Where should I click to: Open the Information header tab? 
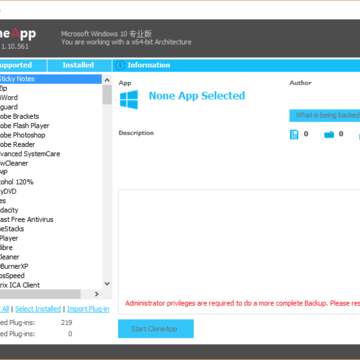pos(236,65)
